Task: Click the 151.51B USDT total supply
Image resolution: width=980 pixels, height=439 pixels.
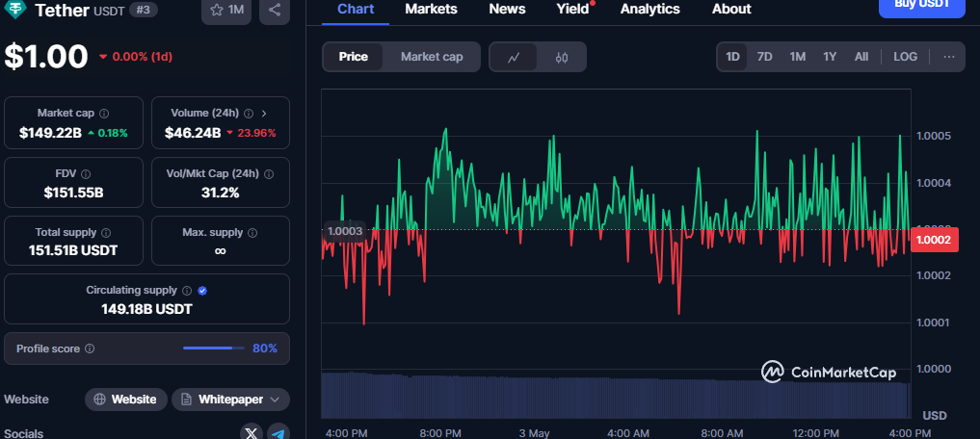Action: click(73, 251)
